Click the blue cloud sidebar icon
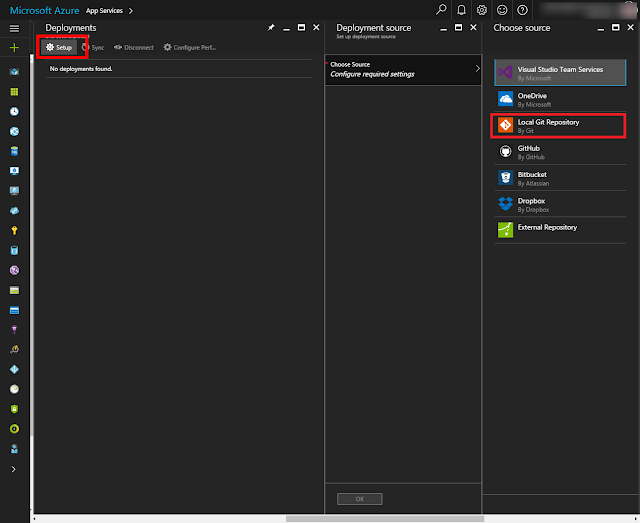 pyautogui.click(x=14, y=211)
